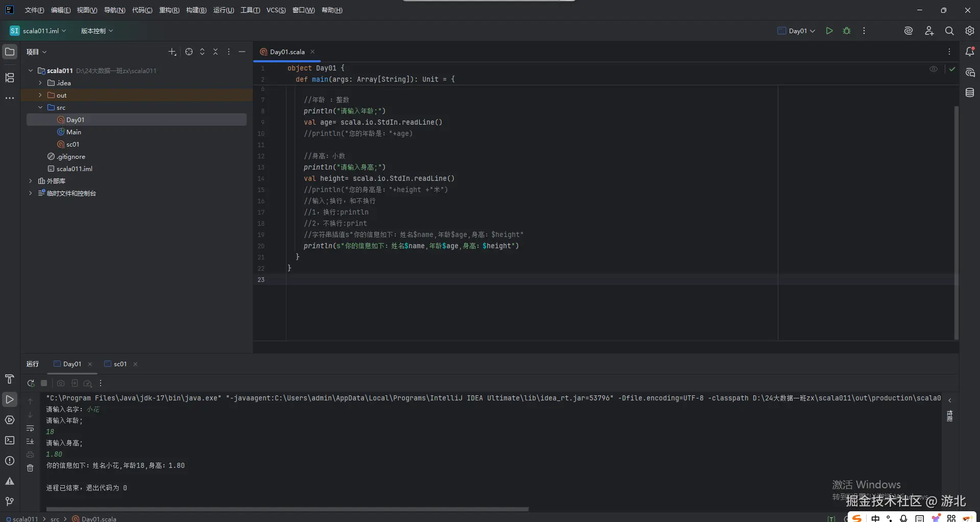Open the Database tool window icon
980x522 pixels.
click(x=970, y=92)
